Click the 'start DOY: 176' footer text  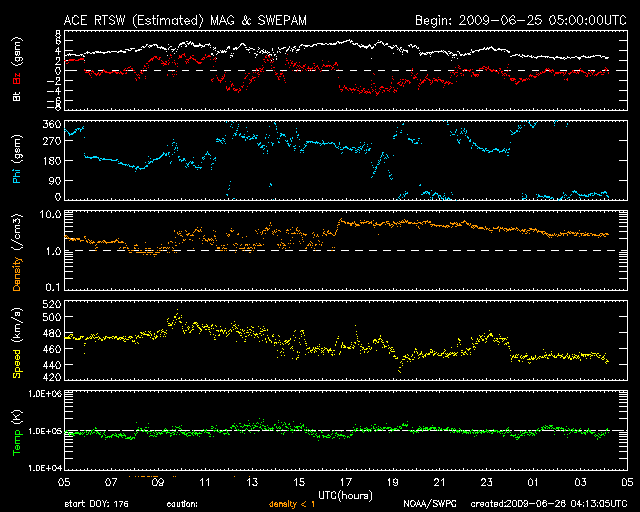96,504
